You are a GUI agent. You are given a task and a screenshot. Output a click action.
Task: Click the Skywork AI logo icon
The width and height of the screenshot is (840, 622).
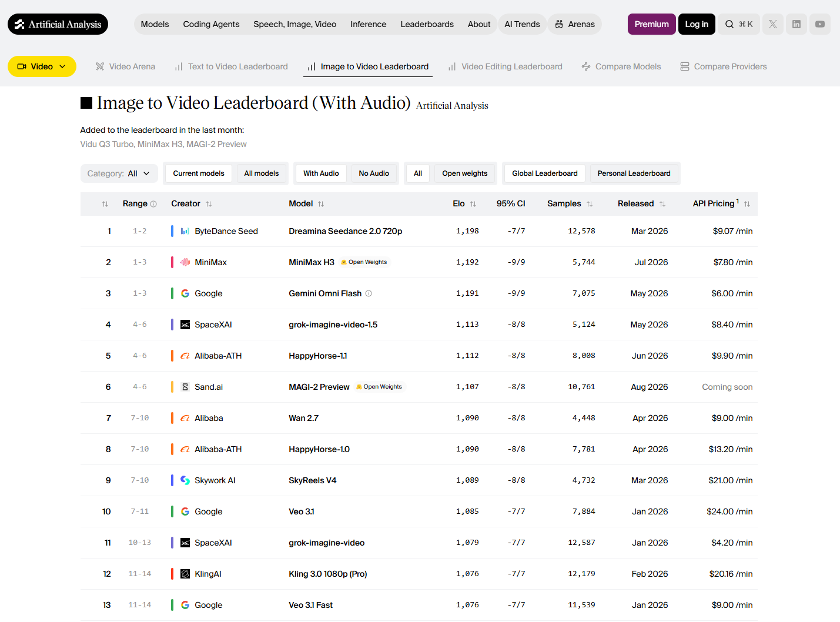185,480
